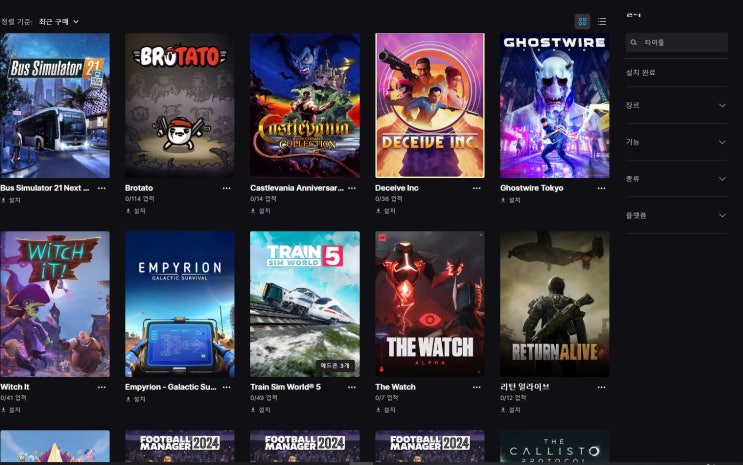Expand the 종류 filter section
This screenshot has width=743, height=465.
(x=676, y=179)
